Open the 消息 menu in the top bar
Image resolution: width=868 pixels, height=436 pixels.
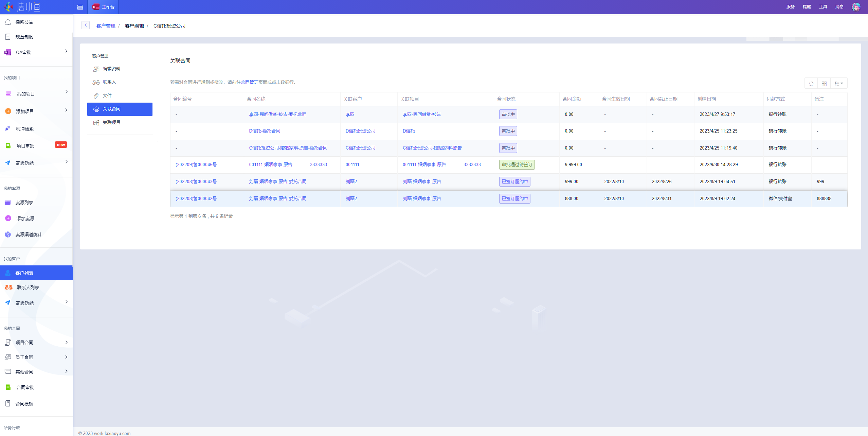(839, 7)
